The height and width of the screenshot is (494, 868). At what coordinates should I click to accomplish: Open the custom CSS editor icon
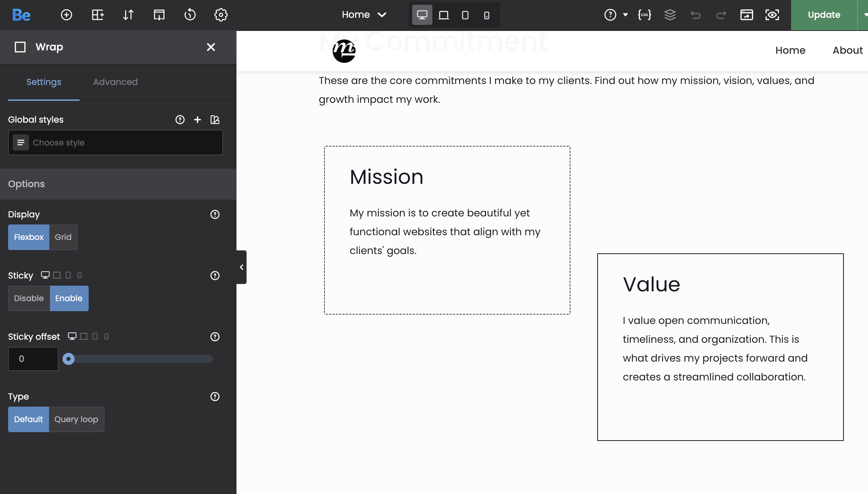pyautogui.click(x=644, y=15)
